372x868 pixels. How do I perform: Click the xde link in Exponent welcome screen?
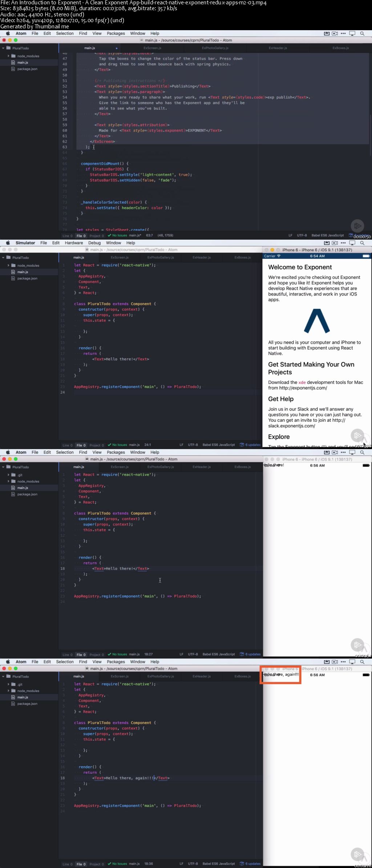tap(302, 382)
